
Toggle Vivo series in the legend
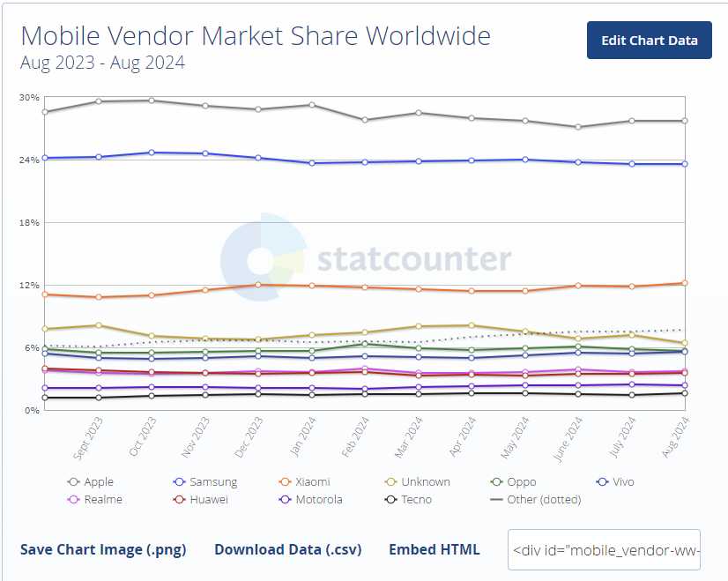pos(615,482)
